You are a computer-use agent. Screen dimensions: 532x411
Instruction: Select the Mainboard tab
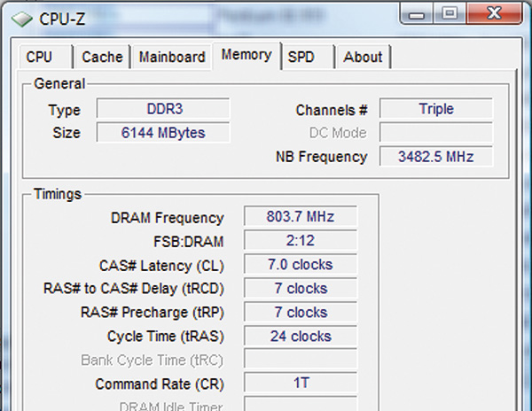click(x=172, y=57)
